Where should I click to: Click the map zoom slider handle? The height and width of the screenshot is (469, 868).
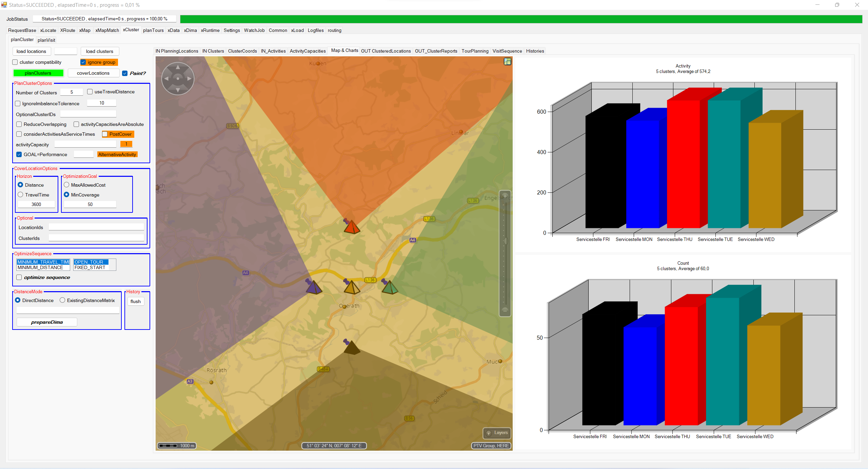tap(506, 241)
